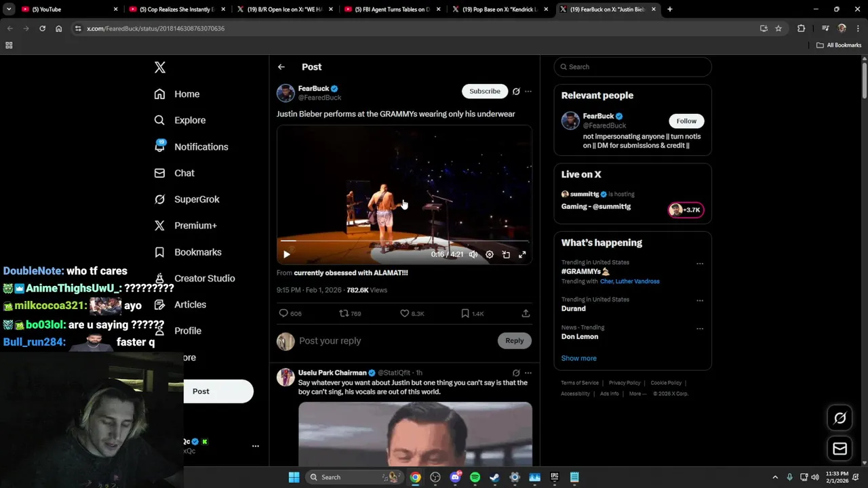The height and width of the screenshot is (488, 868).
Task: Open the floating Grok button
Action: click(x=840, y=418)
